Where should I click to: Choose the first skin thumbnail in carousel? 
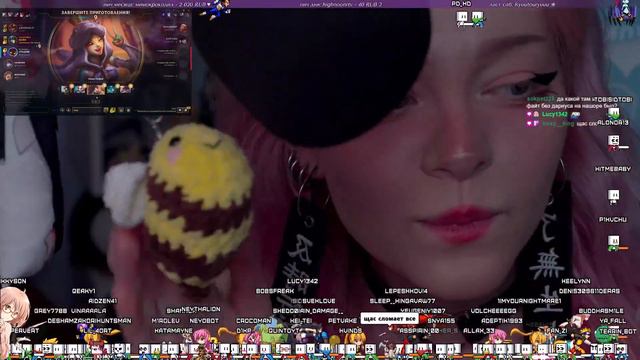click(66, 89)
